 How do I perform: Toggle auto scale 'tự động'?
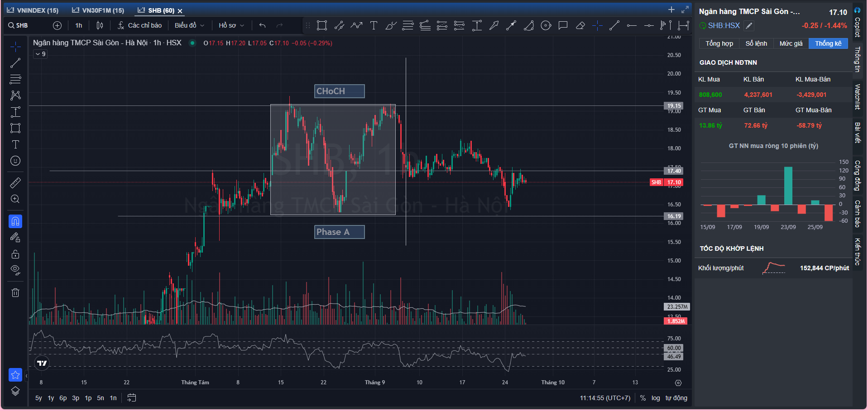[x=676, y=398]
